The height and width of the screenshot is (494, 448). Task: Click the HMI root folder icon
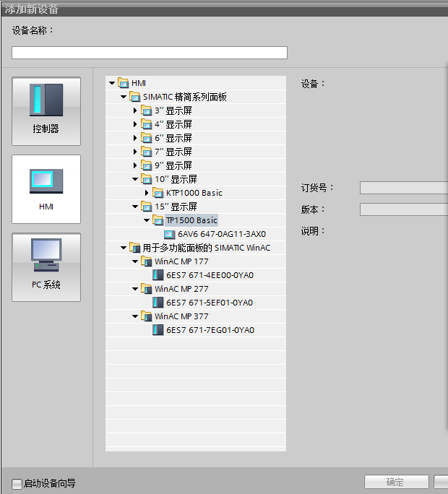124,83
